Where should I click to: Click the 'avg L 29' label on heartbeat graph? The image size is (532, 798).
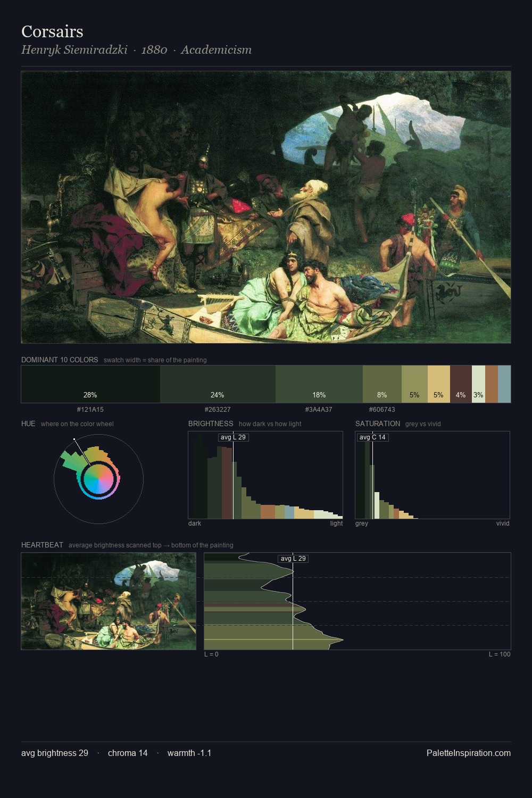pos(293,559)
